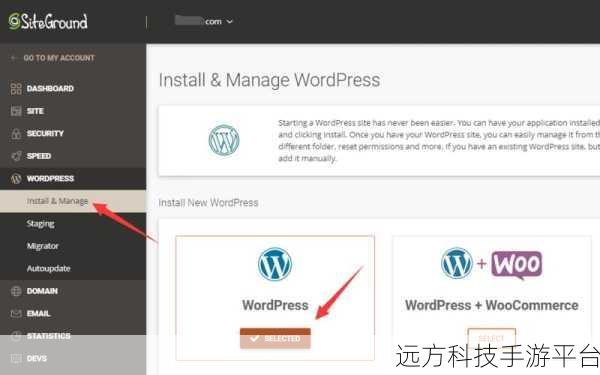Click the Dashboard grid icon
Image resolution: width=600 pixels, height=375 pixels.
pyautogui.click(x=16, y=88)
